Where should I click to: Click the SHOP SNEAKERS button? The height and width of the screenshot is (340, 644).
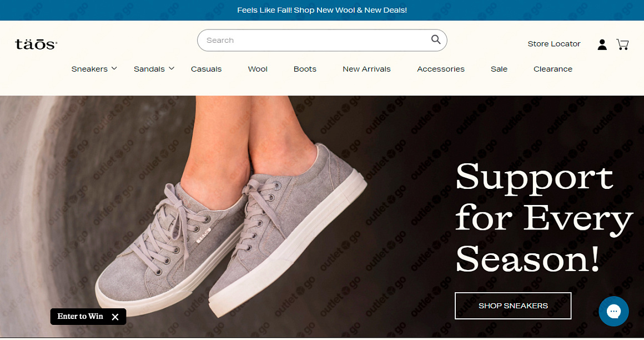pos(513,306)
